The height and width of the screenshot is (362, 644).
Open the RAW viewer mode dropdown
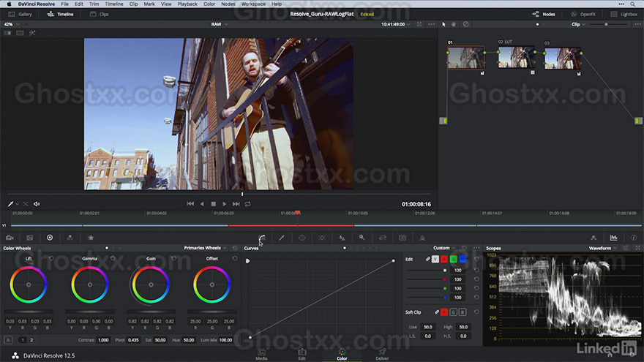pos(220,24)
